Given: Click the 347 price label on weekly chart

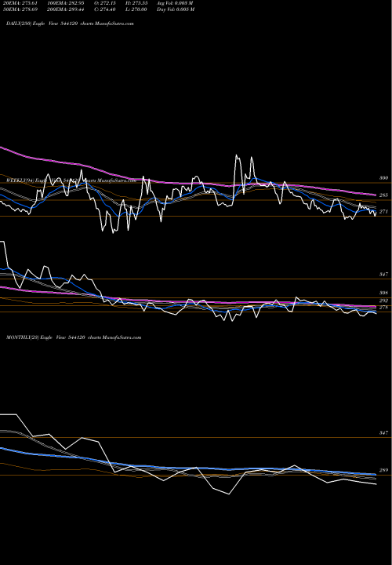Looking at the screenshot, I should 383,275.
